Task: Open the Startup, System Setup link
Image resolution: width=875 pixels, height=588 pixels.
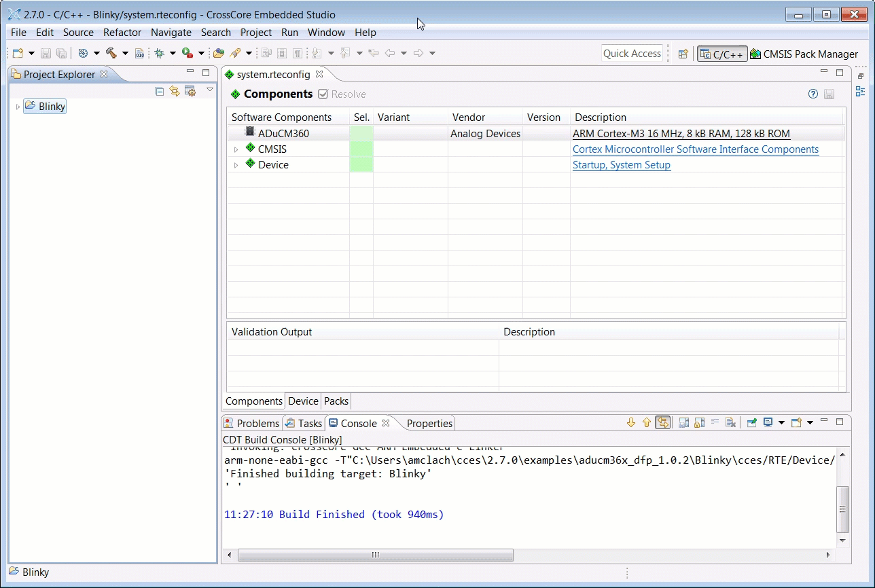Action: [622, 165]
